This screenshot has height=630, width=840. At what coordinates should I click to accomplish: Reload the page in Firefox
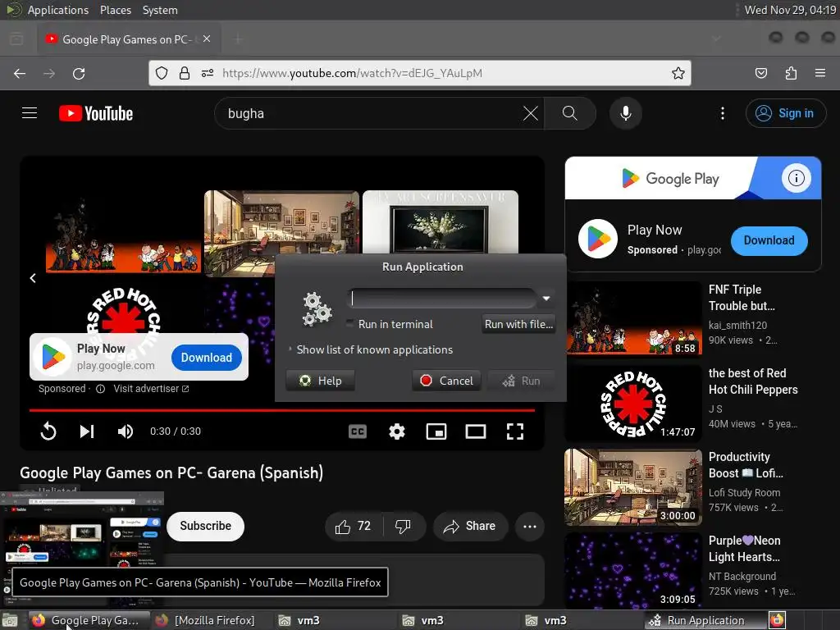click(x=79, y=73)
